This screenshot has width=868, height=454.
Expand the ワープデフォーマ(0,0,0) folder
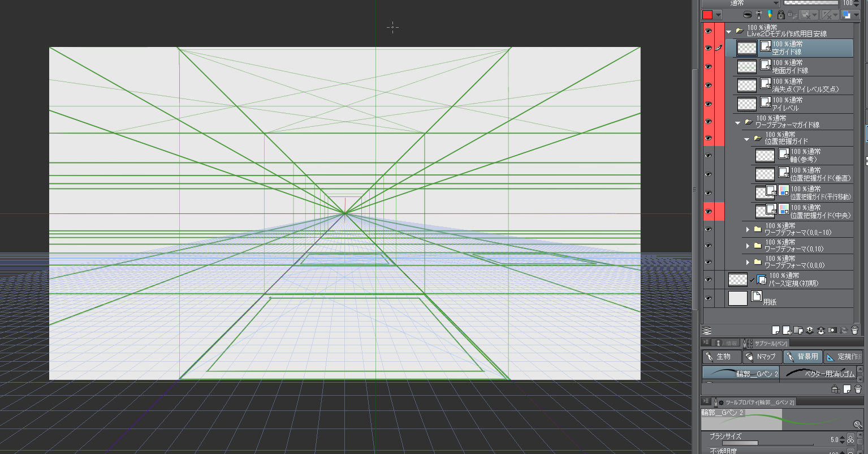click(x=748, y=262)
